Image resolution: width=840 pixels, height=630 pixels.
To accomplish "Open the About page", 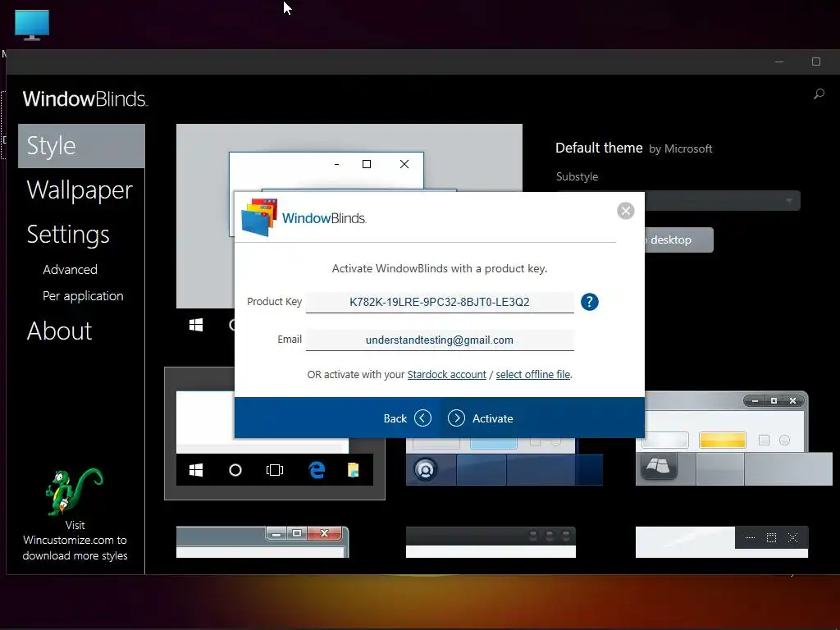I will [x=59, y=331].
